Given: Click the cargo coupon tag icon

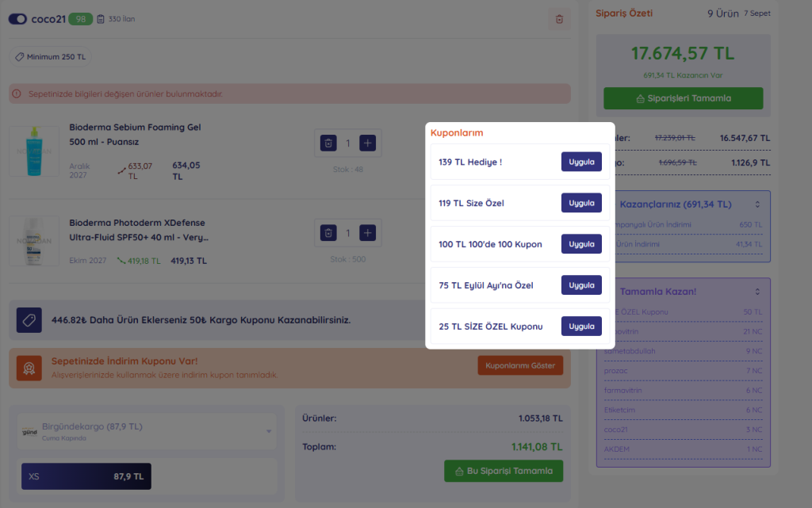Looking at the screenshot, I should pyautogui.click(x=29, y=319).
